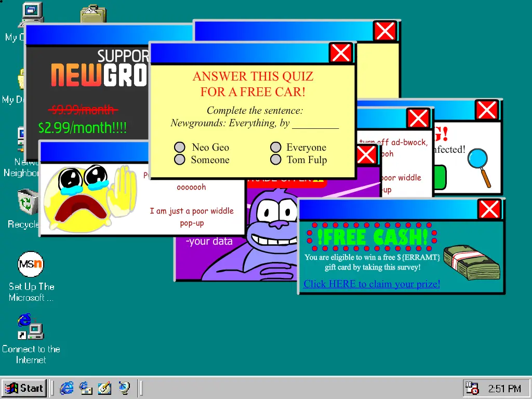Open Connect to the Internet shortcut
The image size is (532, 399).
click(x=31, y=326)
